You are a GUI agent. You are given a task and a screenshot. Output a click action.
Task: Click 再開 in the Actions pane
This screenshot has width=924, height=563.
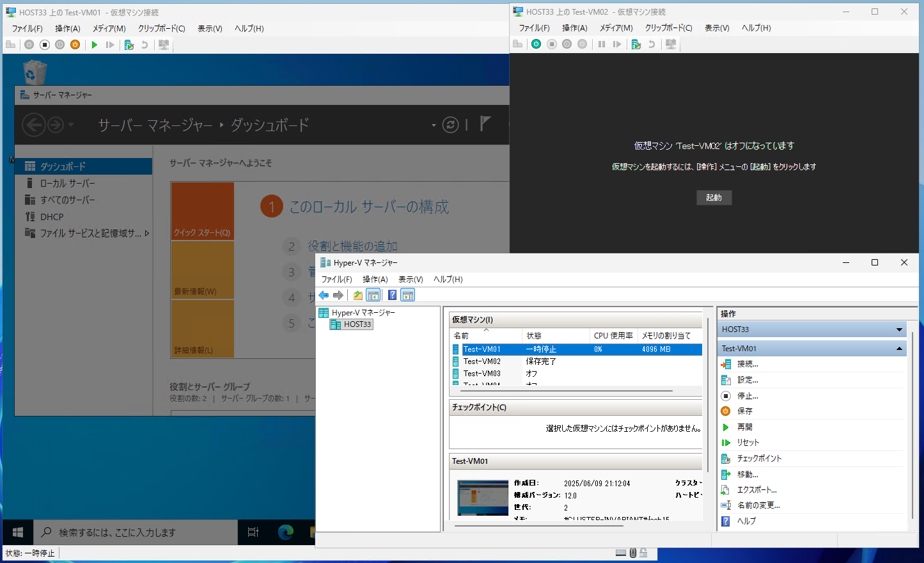(744, 427)
